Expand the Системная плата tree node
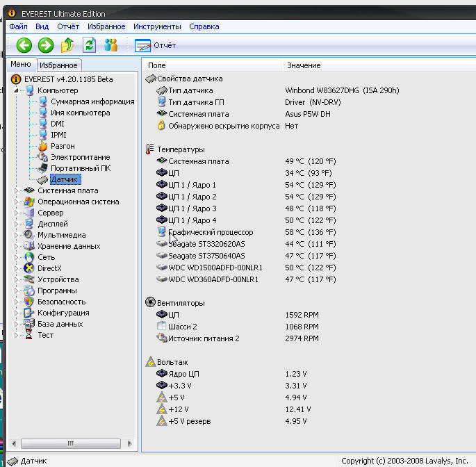 click(16, 190)
